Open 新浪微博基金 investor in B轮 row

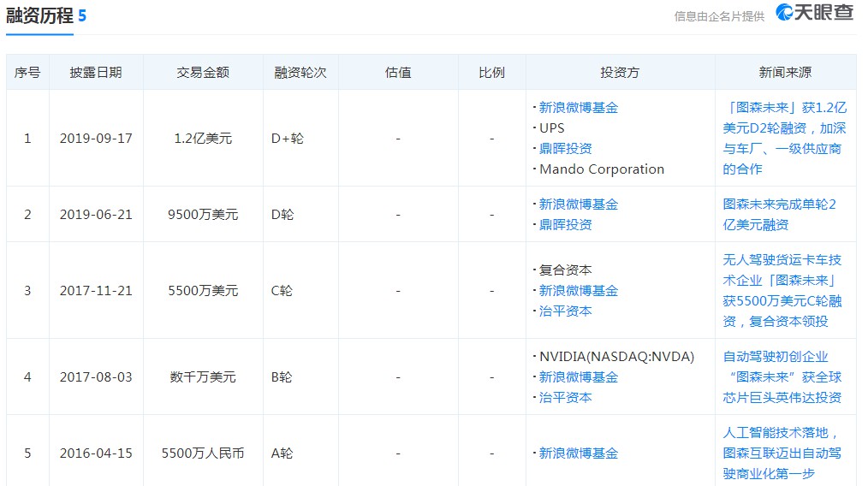[579, 377]
